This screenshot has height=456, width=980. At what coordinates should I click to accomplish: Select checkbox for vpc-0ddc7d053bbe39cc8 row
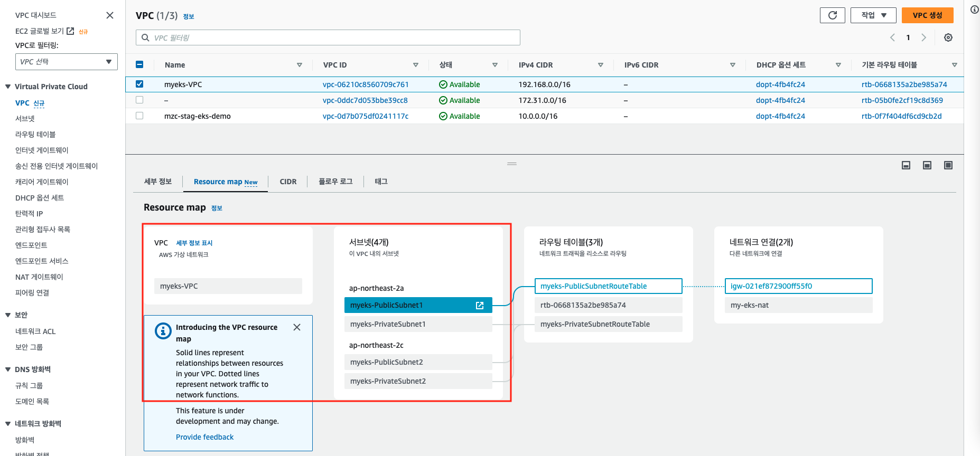[x=139, y=100]
